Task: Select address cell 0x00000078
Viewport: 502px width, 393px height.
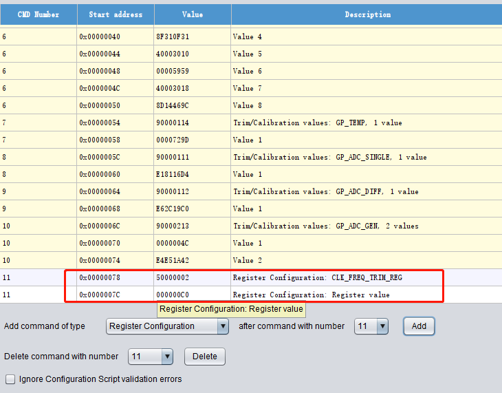Action: point(115,278)
